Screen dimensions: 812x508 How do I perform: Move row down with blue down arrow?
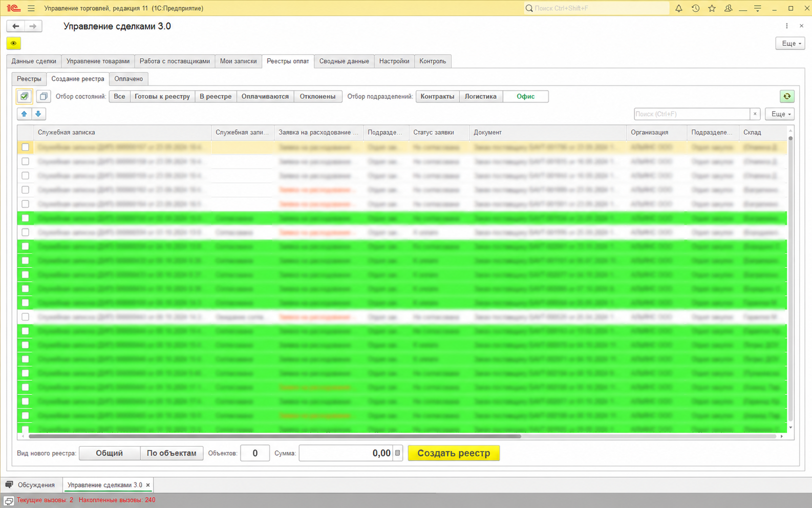[x=38, y=114]
